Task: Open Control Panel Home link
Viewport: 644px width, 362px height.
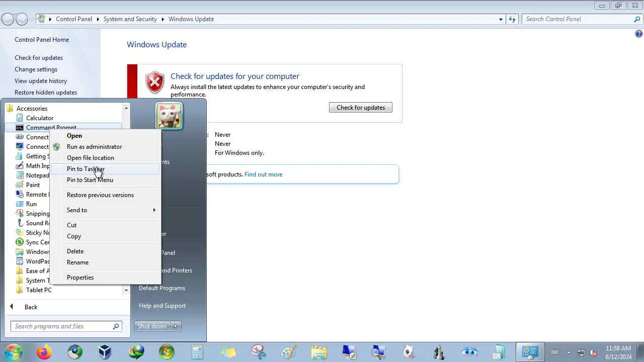Action: pyautogui.click(x=42, y=40)
